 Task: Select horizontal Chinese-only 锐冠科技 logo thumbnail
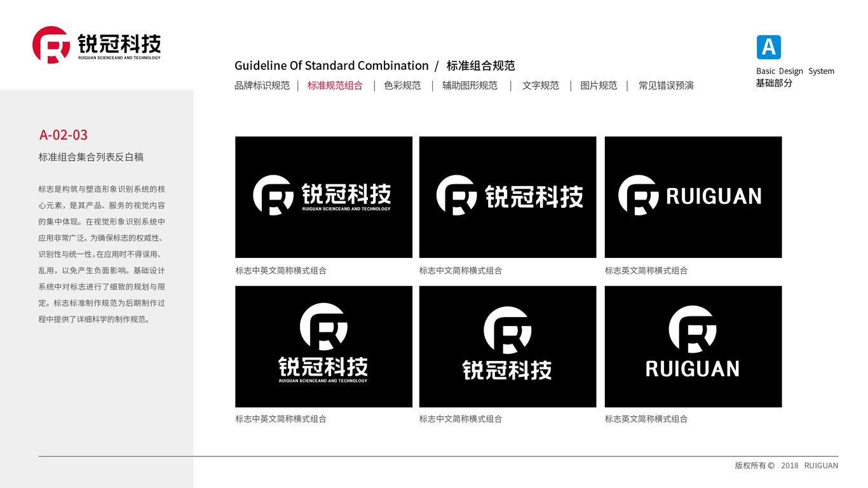click(x=508, y=197)
